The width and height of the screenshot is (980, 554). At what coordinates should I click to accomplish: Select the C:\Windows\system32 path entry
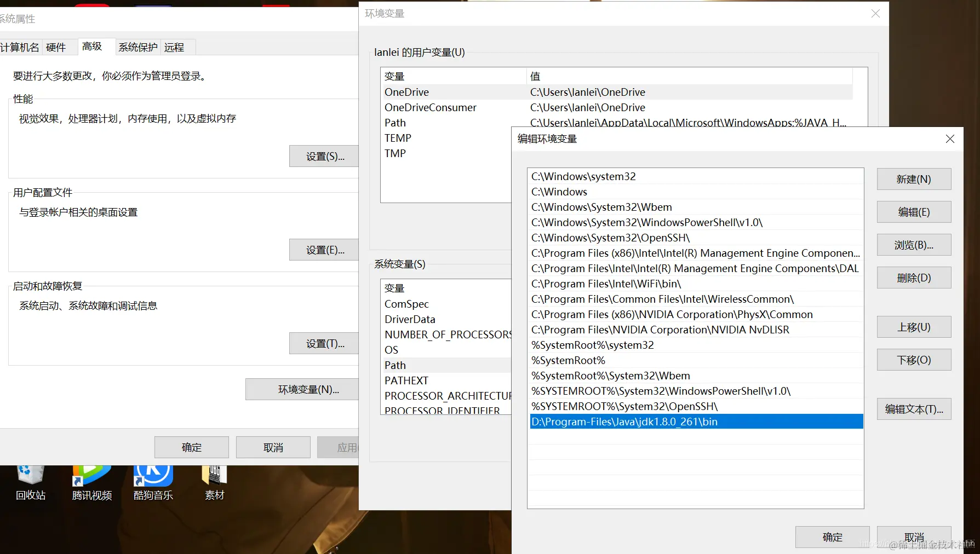(696, 176)
